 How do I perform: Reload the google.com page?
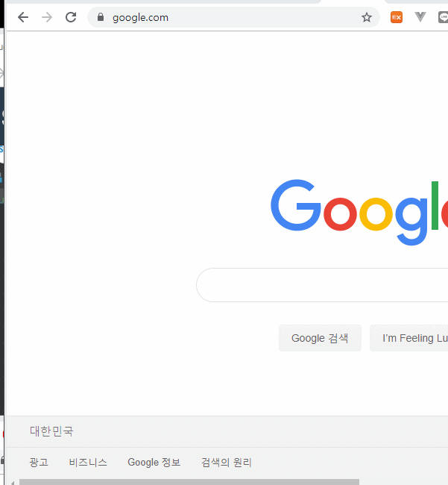[71, 17]
